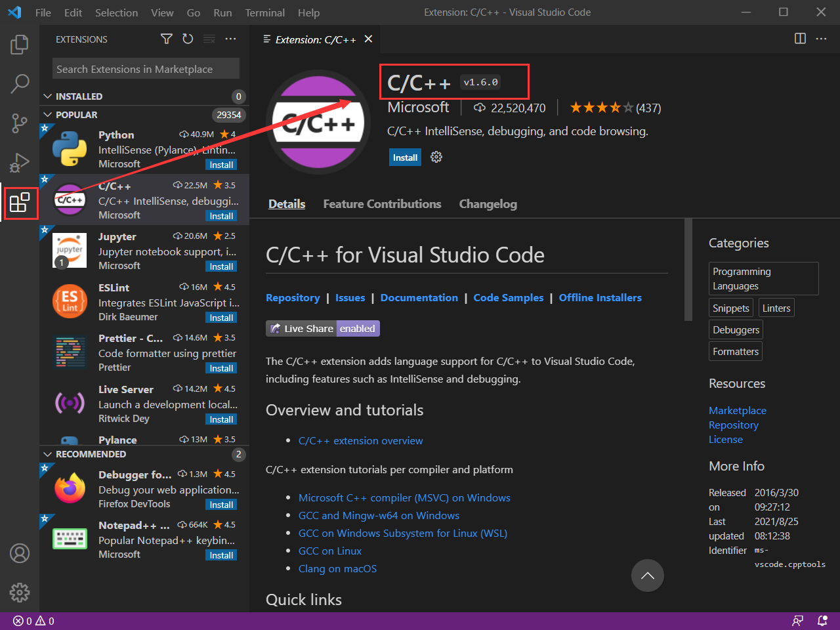Open Source Control view
840x630 pixels.
pyautogui.click(x=20, y=123)
